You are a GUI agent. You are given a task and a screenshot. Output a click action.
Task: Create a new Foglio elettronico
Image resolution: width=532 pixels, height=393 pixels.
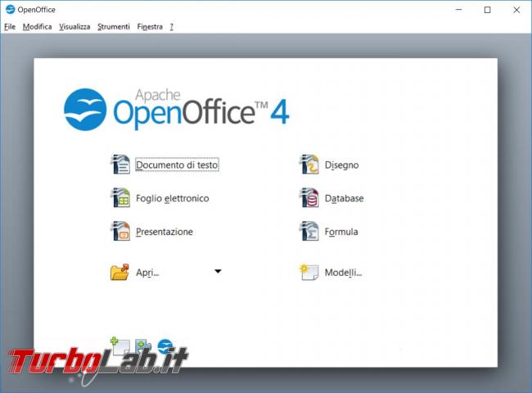coord(173,198)
